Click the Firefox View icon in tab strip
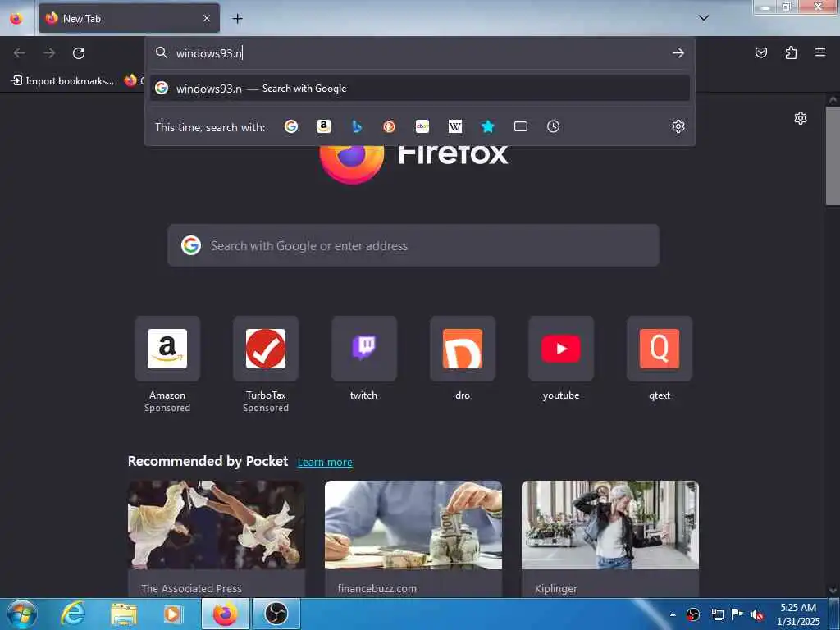840x630 pixels. [16, 18]
